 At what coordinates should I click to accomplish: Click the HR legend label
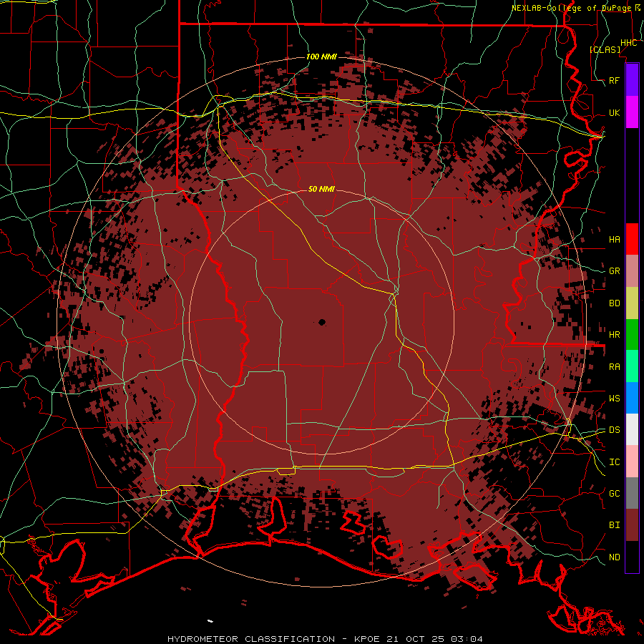(x=615, y=335)
